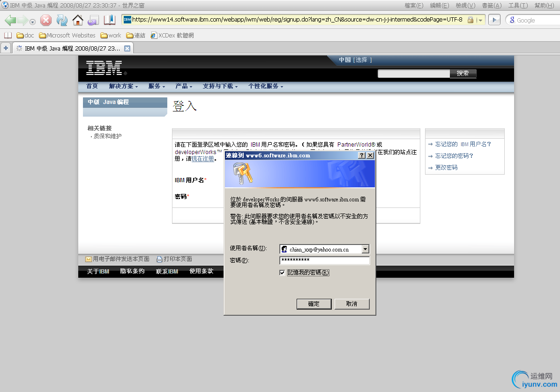
Task: Click the green Back arrow in browser toolbar
Action: [10, 20]
